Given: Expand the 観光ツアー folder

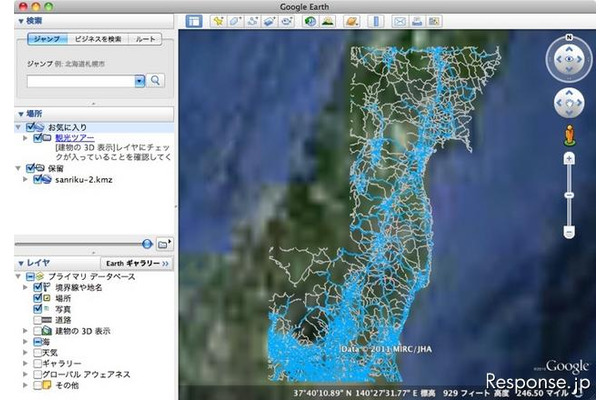Looking at the screenshot, I should click(25, 138).
